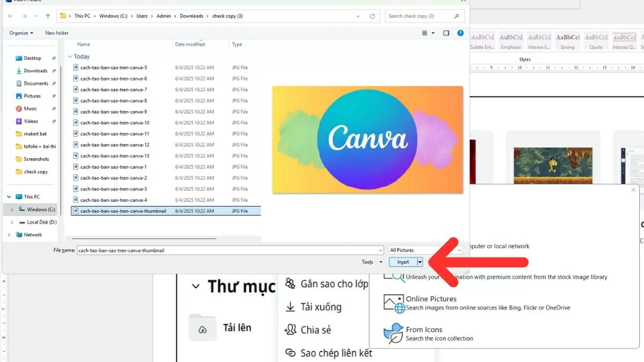The image size is (644, 362).
Task: Click the dialog Help icon
Action: coord(460,33)
